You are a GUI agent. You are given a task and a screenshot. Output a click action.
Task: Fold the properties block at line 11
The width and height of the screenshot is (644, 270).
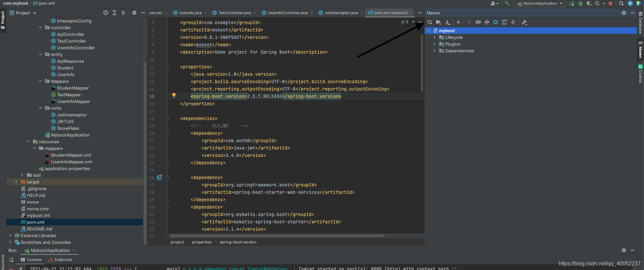point(167,67)
